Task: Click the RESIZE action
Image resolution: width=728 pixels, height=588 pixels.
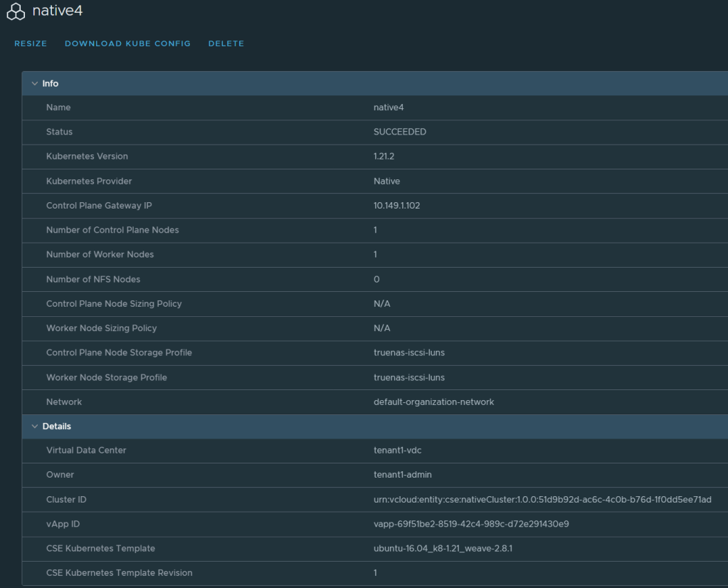Action: [31, 43]
